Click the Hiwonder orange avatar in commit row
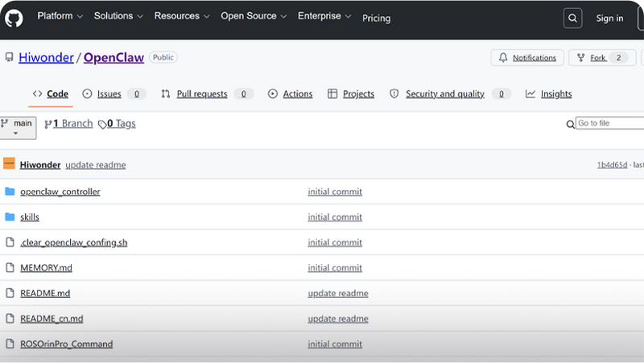The image size is (644, 363). click(x=9, y=163)
